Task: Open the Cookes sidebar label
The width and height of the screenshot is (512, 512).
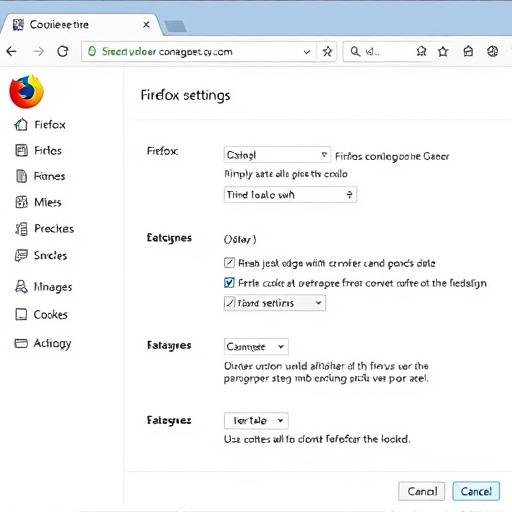Action: [x=50, y=314]
